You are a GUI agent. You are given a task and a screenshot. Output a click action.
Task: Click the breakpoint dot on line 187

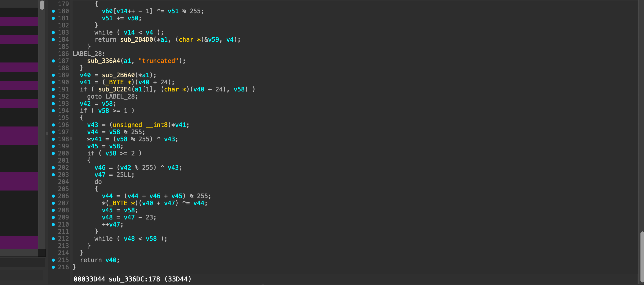(x=53, y=61)
